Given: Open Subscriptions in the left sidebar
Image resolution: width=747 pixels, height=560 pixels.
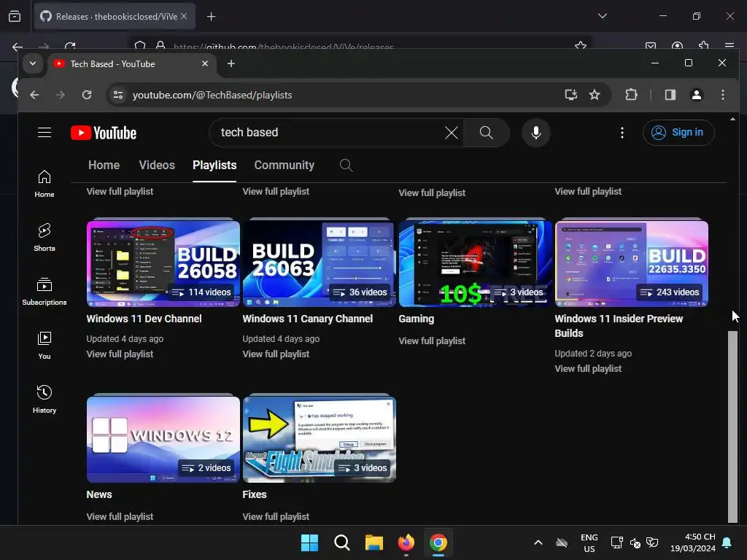Looking at the screenshot, I should coord(44,292).
